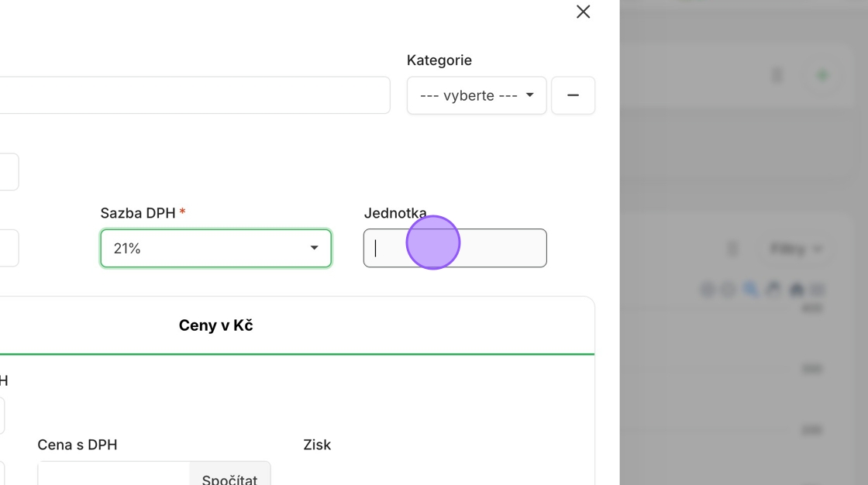The height and width of the screenshot is (485, 868).
Task: Open the vertical dots menu beside green plus
Action: (x=777, y=75)
